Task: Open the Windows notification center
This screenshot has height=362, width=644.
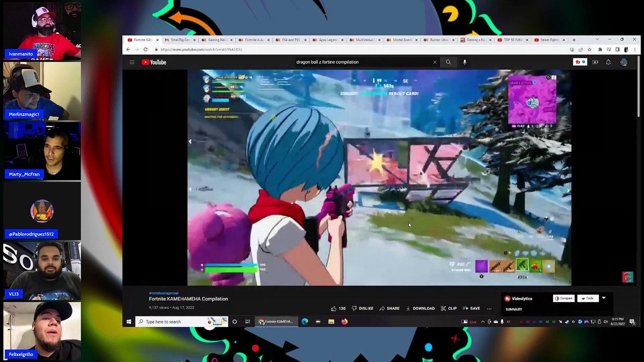Action: (632, 322)
